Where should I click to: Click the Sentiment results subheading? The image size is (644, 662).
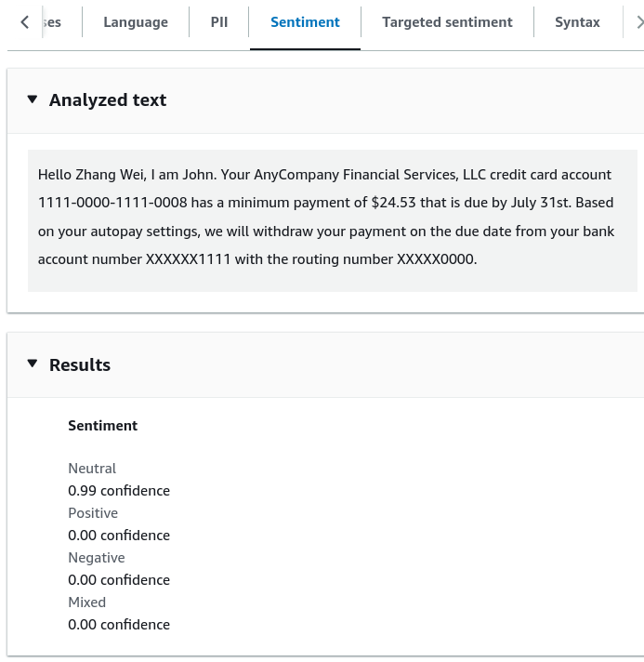click(102, 426)
